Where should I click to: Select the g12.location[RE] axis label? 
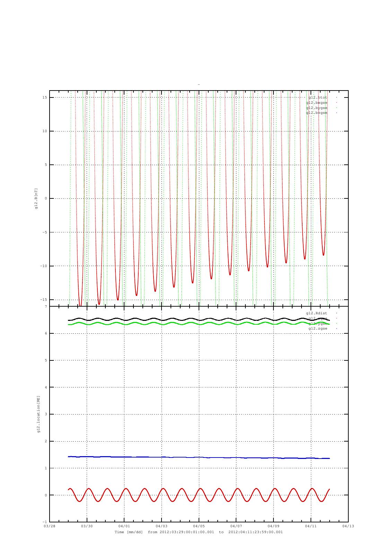(x=38, y=414)
